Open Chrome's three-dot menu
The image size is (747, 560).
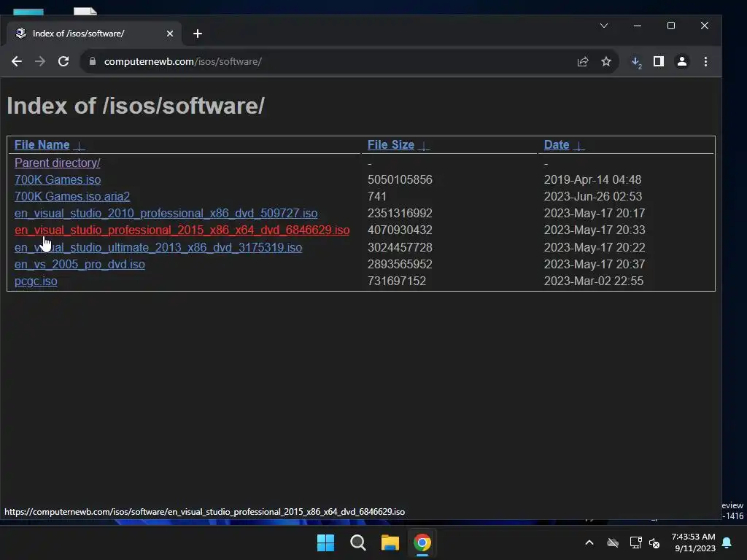[x=705, y=61]
